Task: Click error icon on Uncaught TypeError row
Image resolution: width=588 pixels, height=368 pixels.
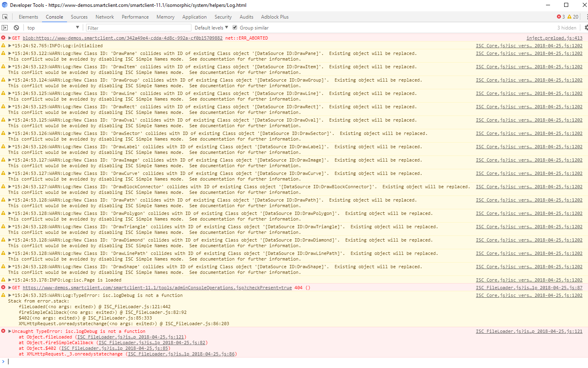Action: (x=3, y=331)
